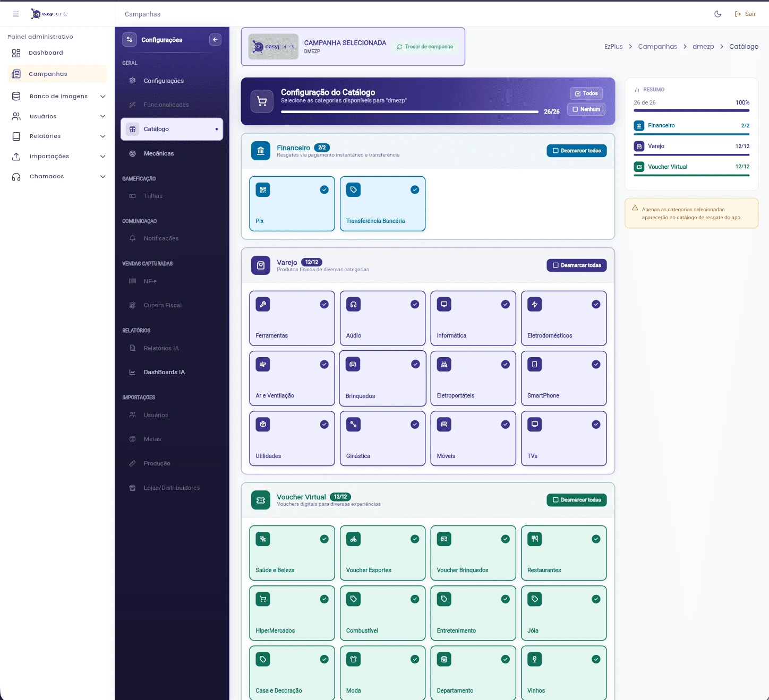
Task: Toggle dark mode moon icon
Action: pyautogui.click(x=717, y=14)
